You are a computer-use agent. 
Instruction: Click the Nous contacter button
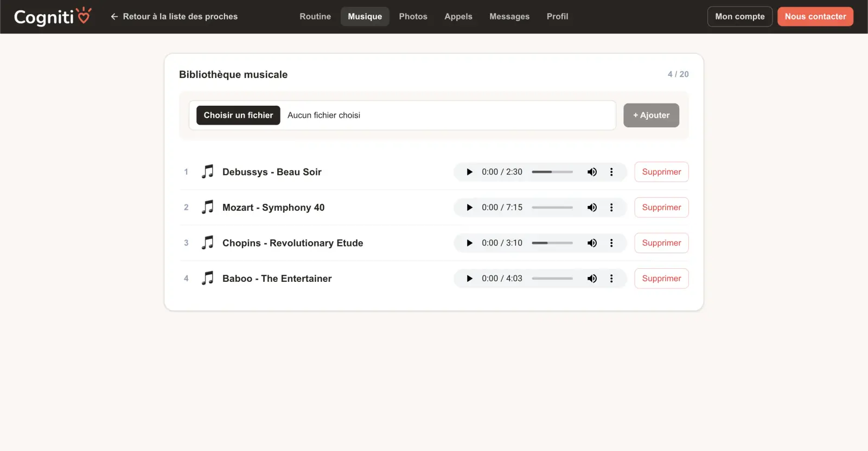coord(815,16)
